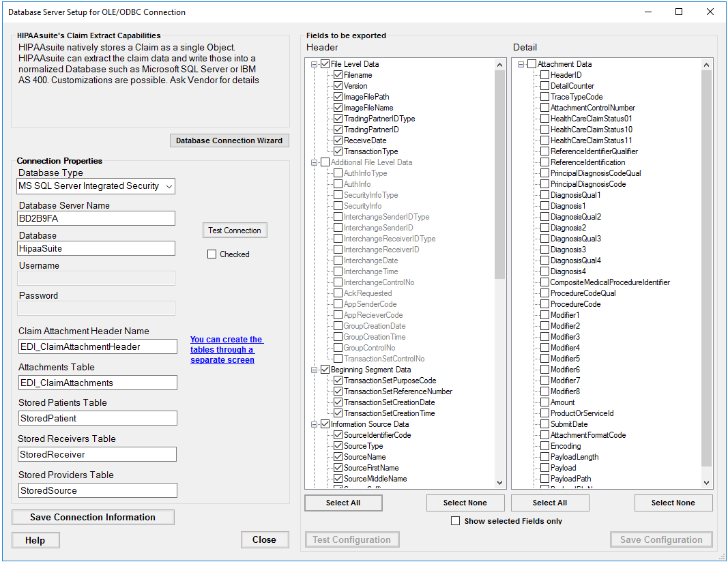The width and height of the screenshot is (728, 564).
Task: Collapse the Attachment Data tree node
Action: click(521, 63)
